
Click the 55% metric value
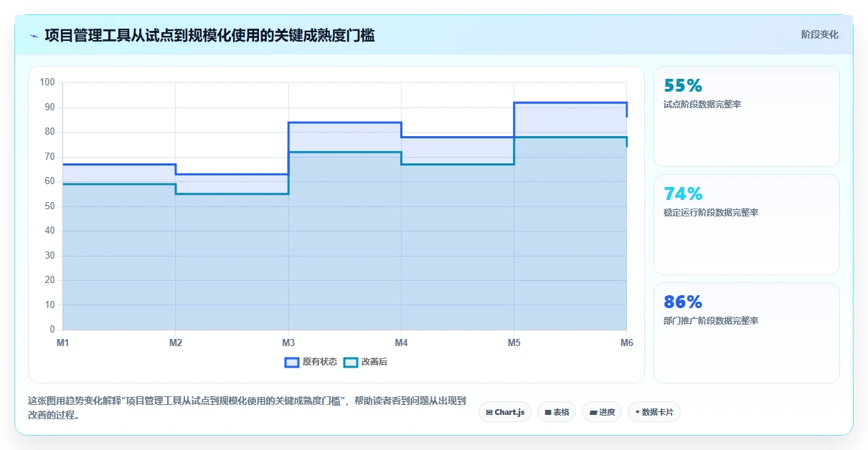[x=683, y=85]
